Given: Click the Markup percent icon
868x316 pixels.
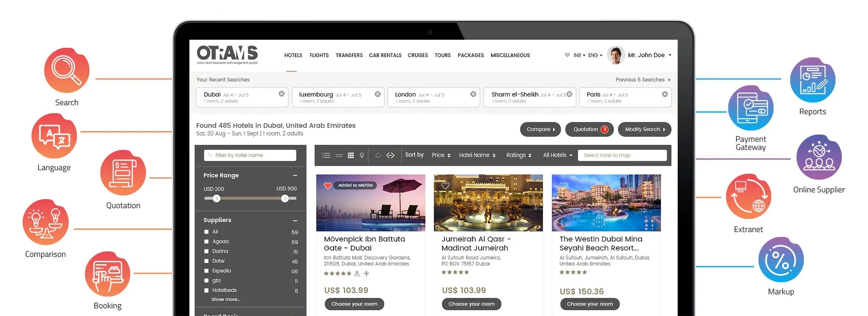Looking at the screenshot, I should (781, 260).
